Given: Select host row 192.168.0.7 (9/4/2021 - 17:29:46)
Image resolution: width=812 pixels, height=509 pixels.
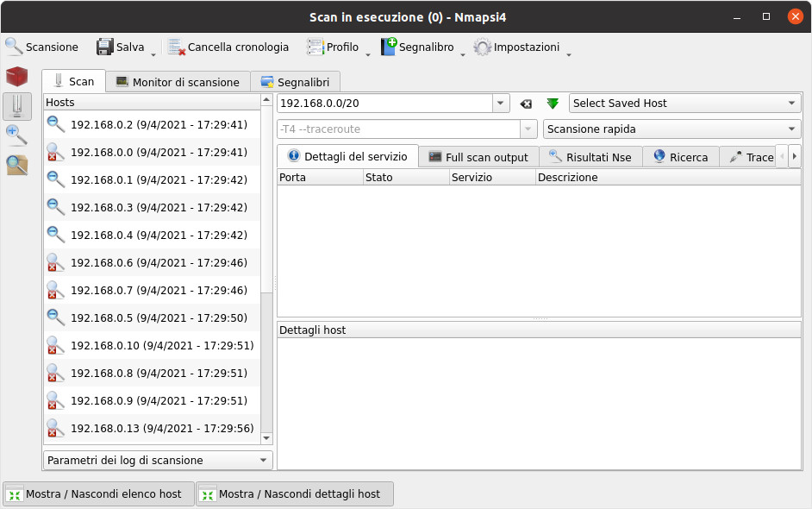Looking at the screenshot, I should [152, 290].
